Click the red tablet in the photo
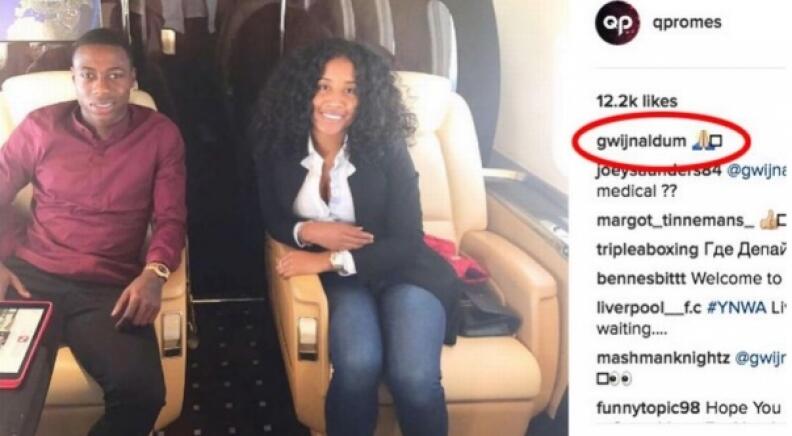 click(23, 344)
